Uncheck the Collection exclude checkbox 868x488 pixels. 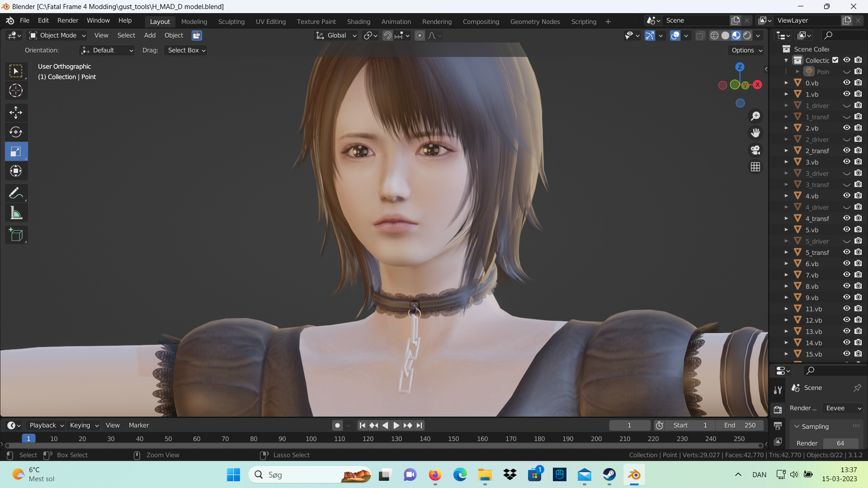(x=835, y=60)
